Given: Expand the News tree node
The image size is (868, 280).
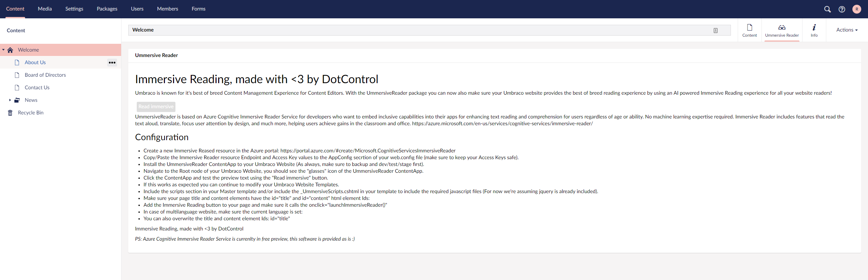Looking at the screenshot, I should [10, 100].
